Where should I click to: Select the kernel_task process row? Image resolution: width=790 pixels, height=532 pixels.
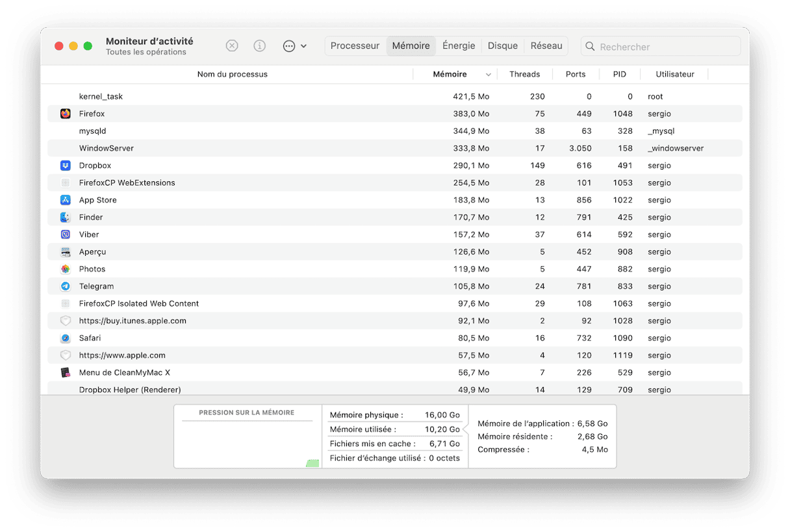point(395,96)
